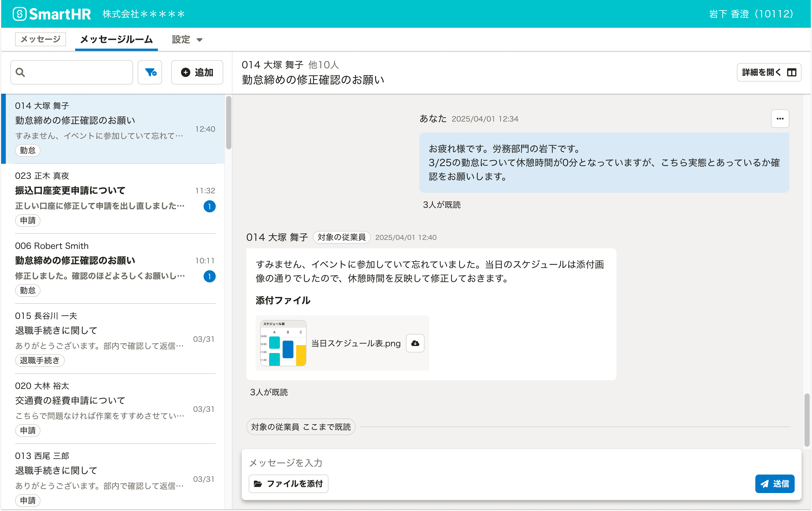Click the 申請 tag on 西尾 三郎's conversation

pyautogui.click(x=28, y=501)
